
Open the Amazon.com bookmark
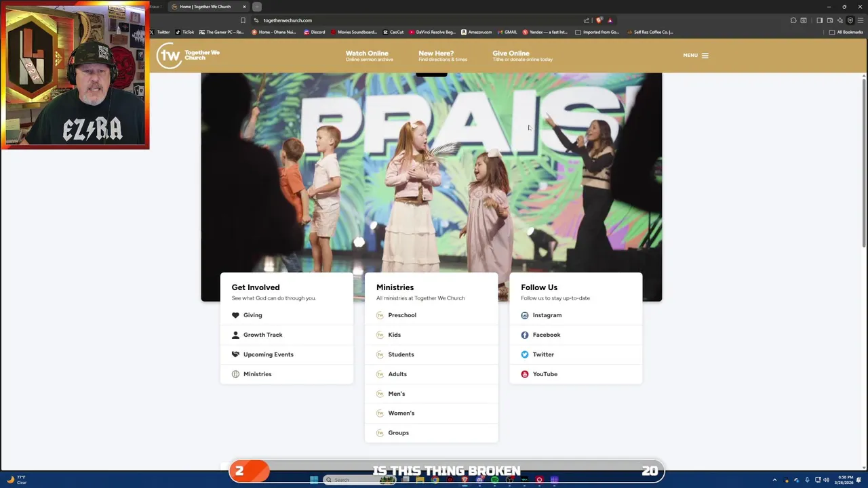[477, 32]
